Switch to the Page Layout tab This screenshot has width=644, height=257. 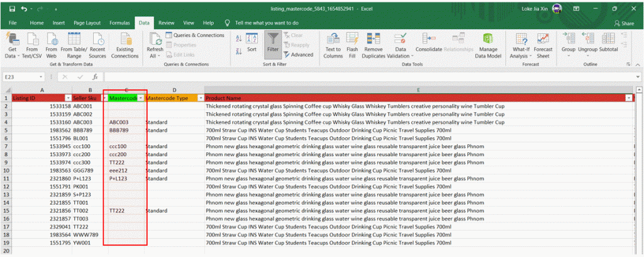(x=87, y=23)
